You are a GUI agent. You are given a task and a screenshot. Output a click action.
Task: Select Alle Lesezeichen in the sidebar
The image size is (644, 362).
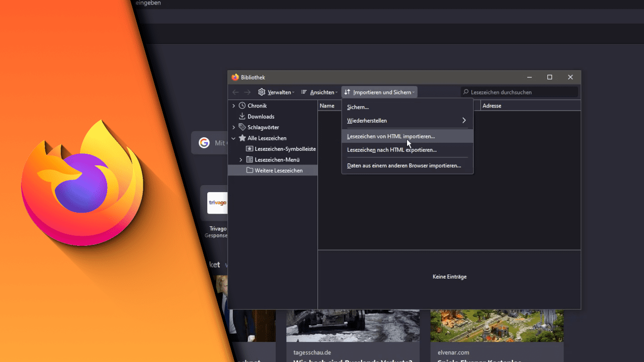coord(267,138)
